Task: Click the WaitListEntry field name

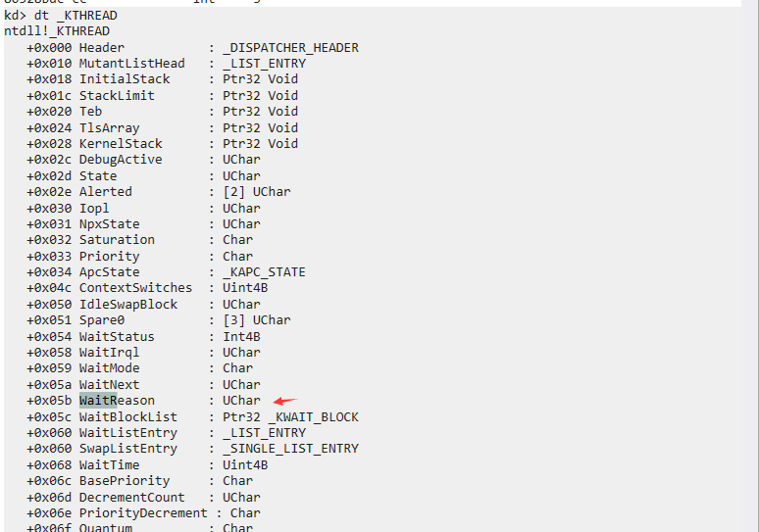Action: click(x=128, y=433)
